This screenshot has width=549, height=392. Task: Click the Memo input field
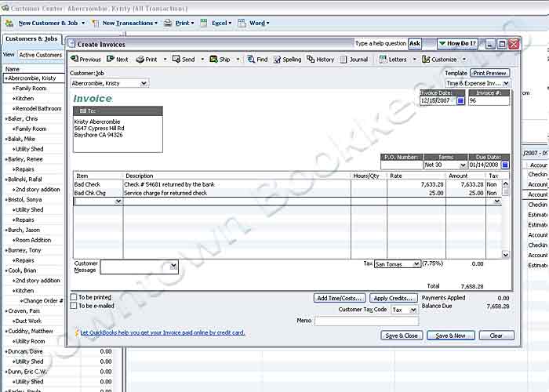(x=366, y=321)
